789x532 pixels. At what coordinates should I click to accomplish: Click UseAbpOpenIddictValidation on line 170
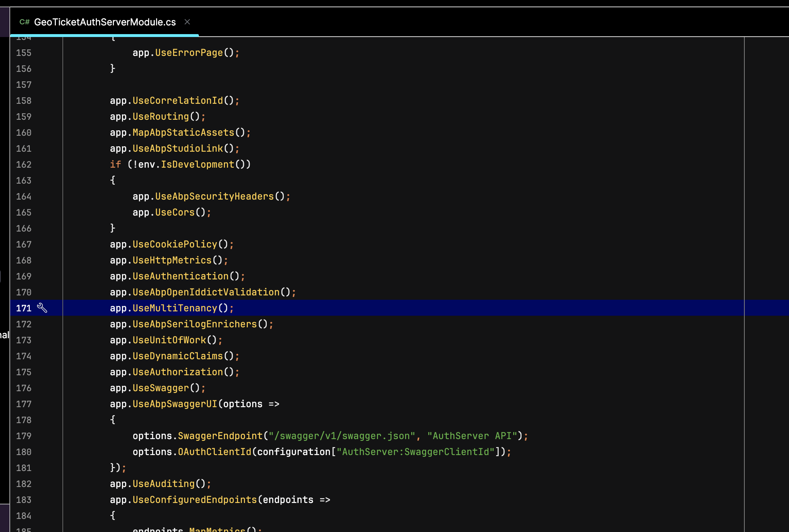point(206,292)
